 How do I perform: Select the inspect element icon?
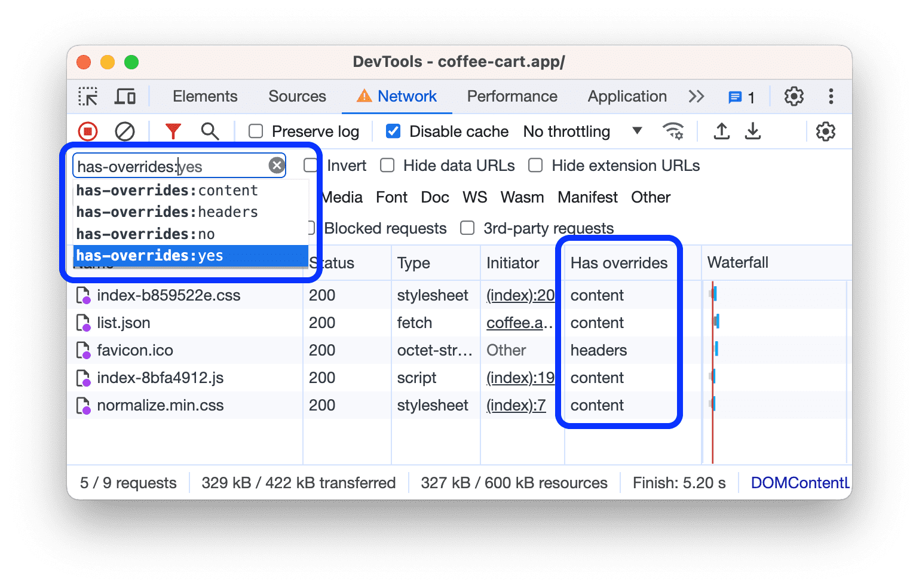(88, 96)
